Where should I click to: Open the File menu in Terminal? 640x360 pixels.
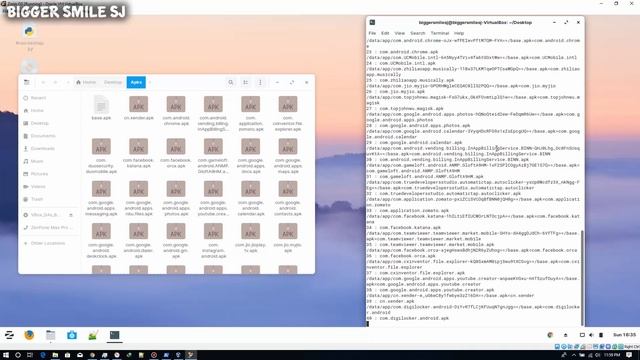(x=372, y=33)
